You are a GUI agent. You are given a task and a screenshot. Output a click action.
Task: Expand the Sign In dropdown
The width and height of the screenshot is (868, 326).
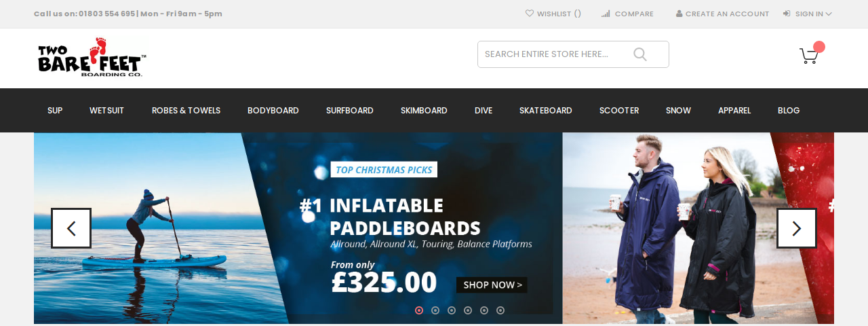point(808,14)
